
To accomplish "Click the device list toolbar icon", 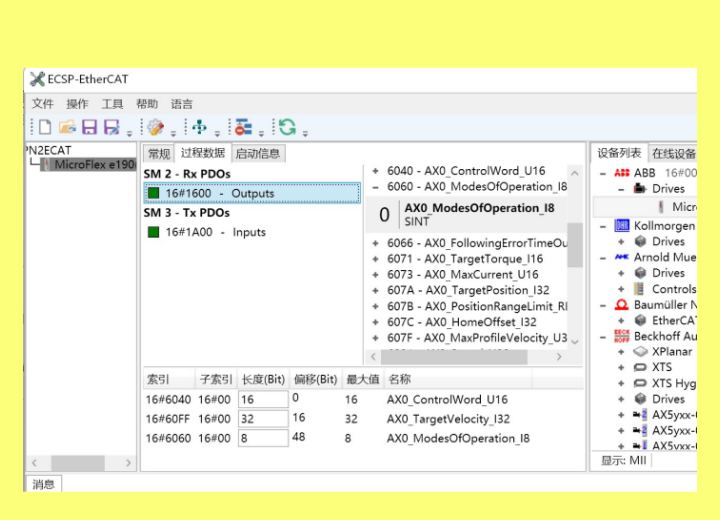I will (243, 127).
